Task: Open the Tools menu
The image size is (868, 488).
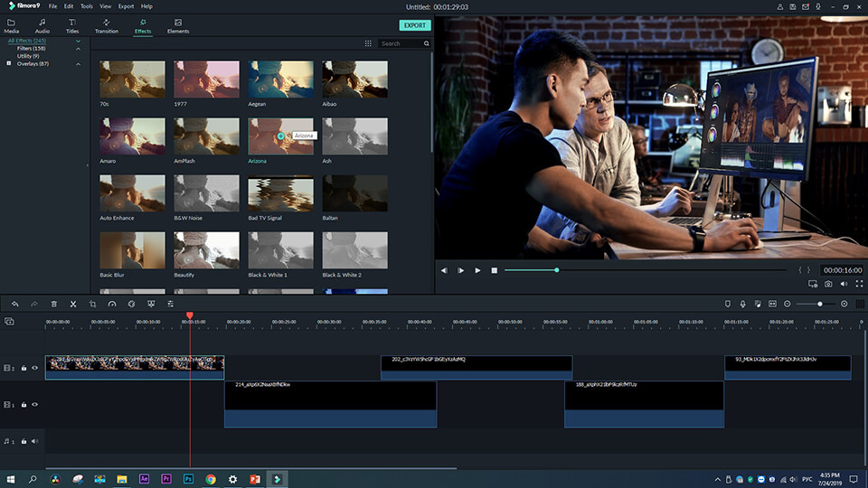Action: coord(87,6)
